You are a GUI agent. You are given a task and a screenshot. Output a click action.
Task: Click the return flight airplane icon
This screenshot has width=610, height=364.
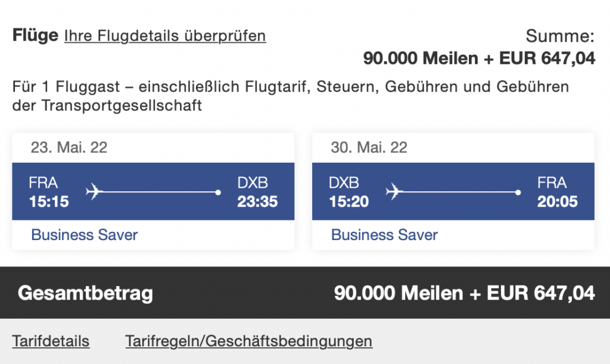pos(394,192)
